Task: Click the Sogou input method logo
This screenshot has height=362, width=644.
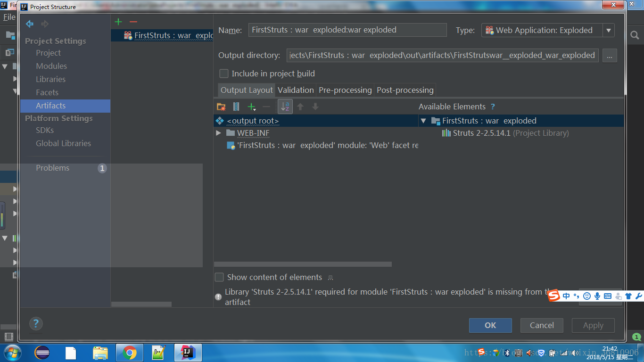Action: (x=554, y=296)
